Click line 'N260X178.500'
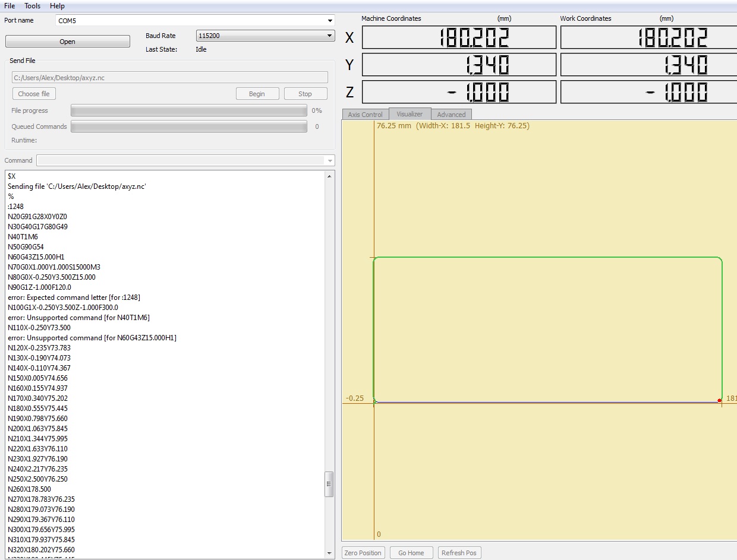The image size is (737, 560). (x=29, y=489)
